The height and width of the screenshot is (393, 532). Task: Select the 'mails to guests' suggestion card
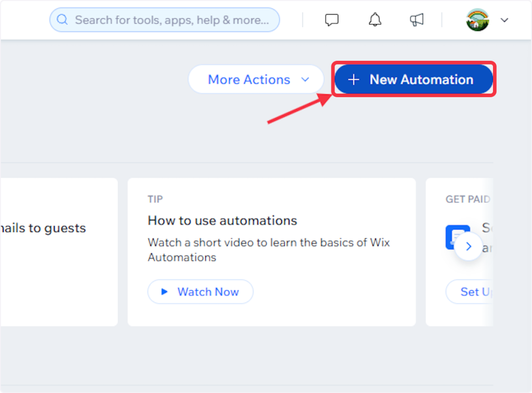coord(58,252)
